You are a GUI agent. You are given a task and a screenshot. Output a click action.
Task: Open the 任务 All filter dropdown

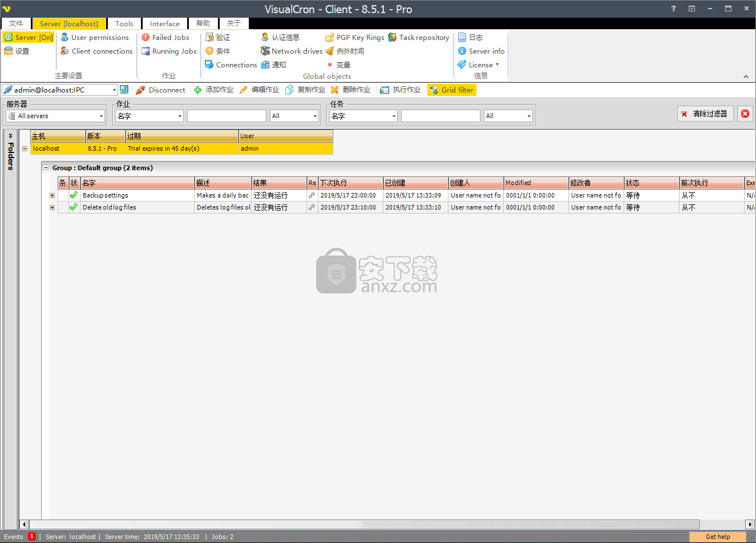click(x=508, y=116)
